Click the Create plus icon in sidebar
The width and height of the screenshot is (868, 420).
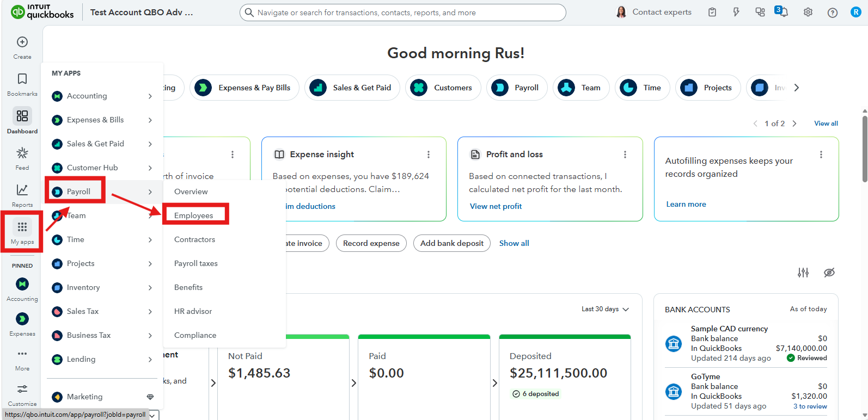click(x=22, y=42)
